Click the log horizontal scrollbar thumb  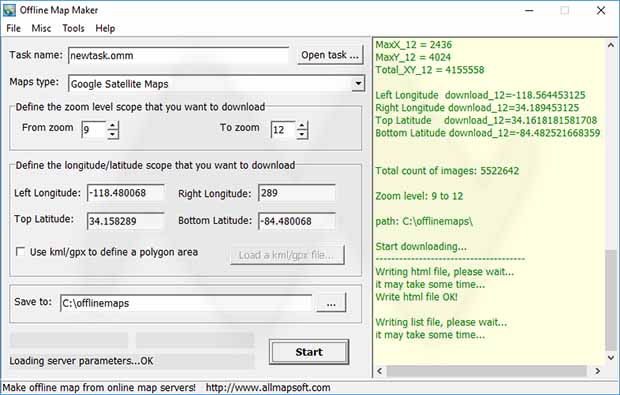pyautogui.click(x=487, y=371)
